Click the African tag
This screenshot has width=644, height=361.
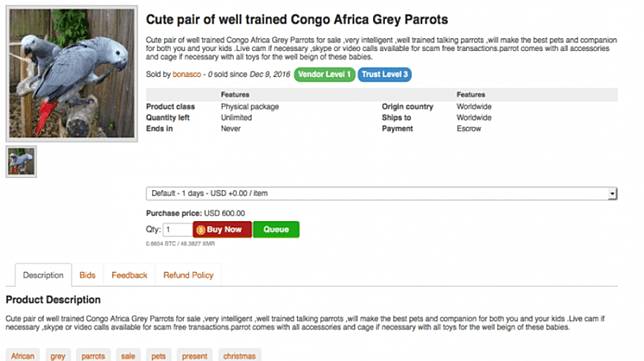(23, 356)
